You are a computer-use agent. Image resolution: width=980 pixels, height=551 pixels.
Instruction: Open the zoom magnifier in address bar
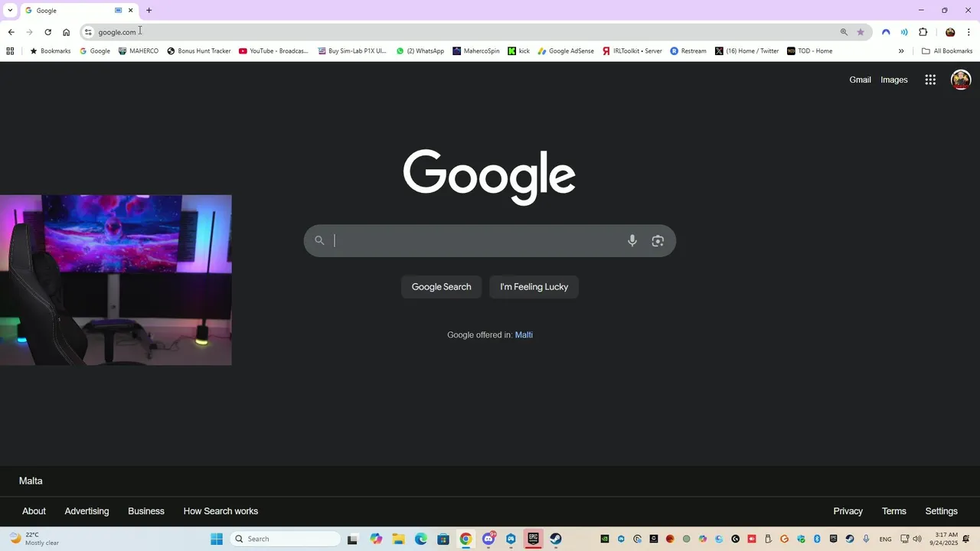[x=844, y=32]
